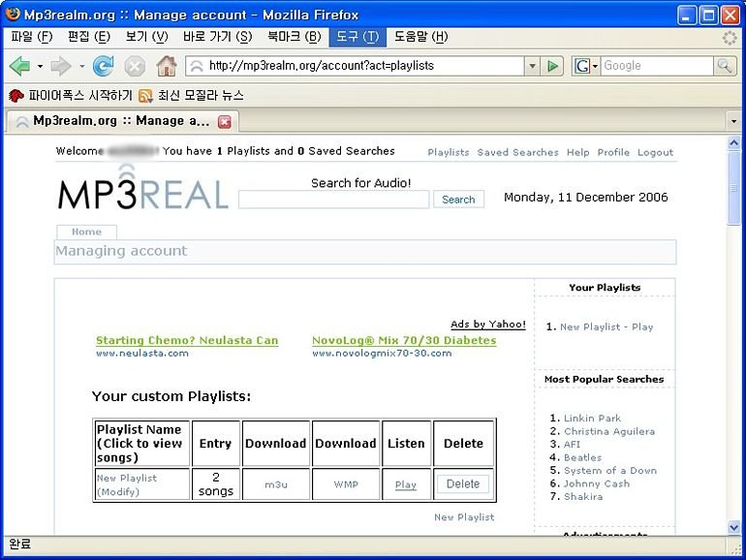
Task: Click the green Go arrow button
Action: click(x=552, y=66)
